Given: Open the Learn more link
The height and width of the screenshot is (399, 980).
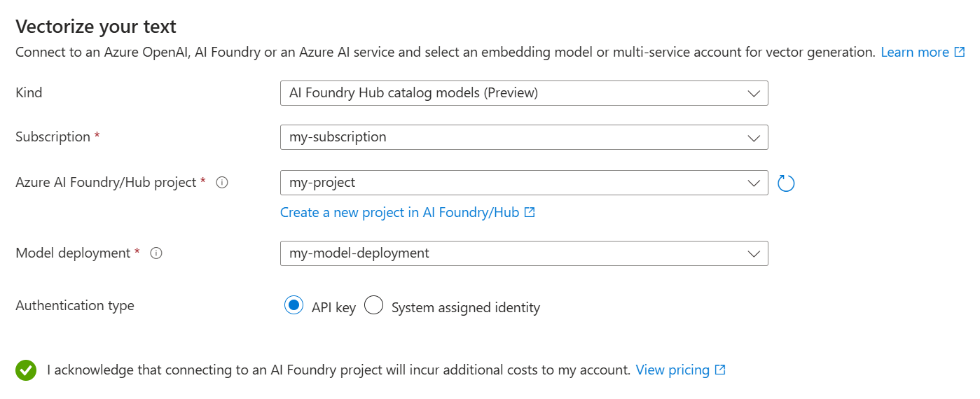Looking at the screenshot, I should pyautogui.click(x=914, y=52).
